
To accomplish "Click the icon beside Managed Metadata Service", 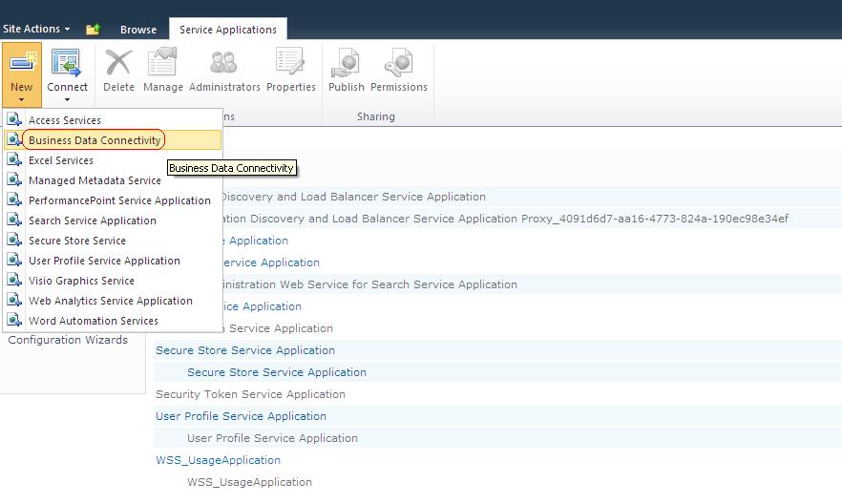I will pos(14,179).
